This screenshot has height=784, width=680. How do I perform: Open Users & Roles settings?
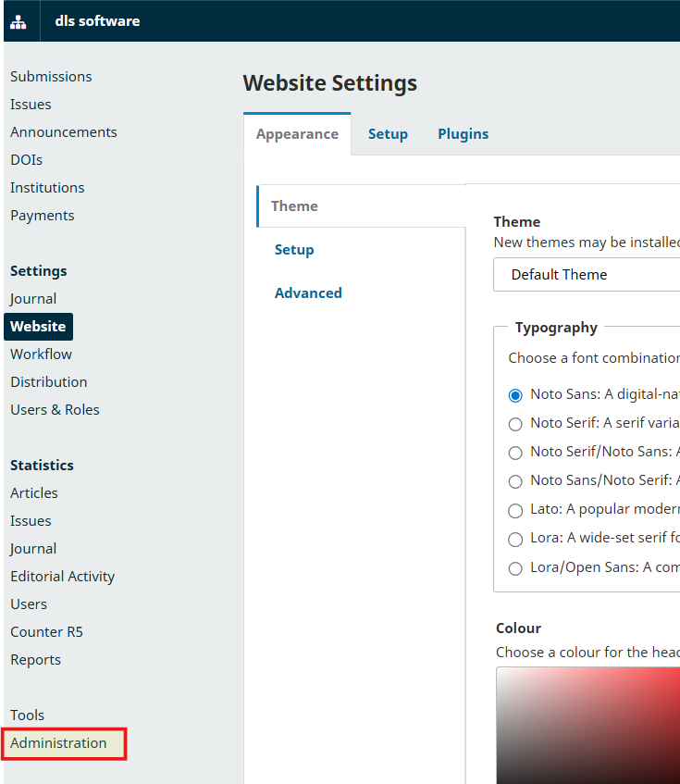click(x=55, y=409)
